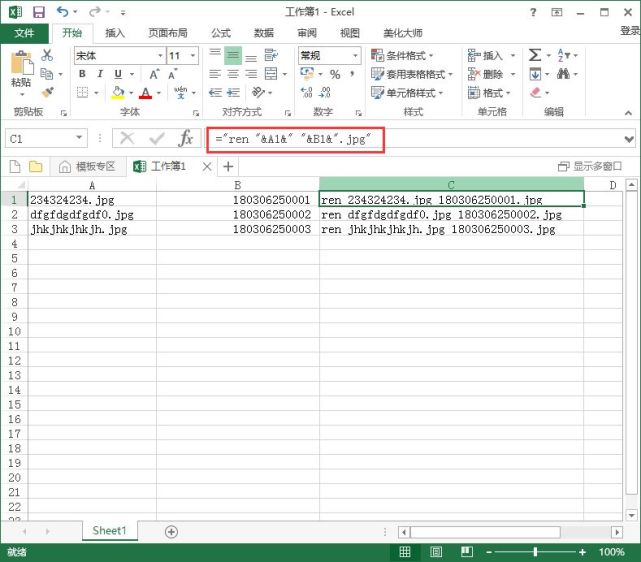
Task: Toggle middle vertical alignment
Action: pos(233,56)
